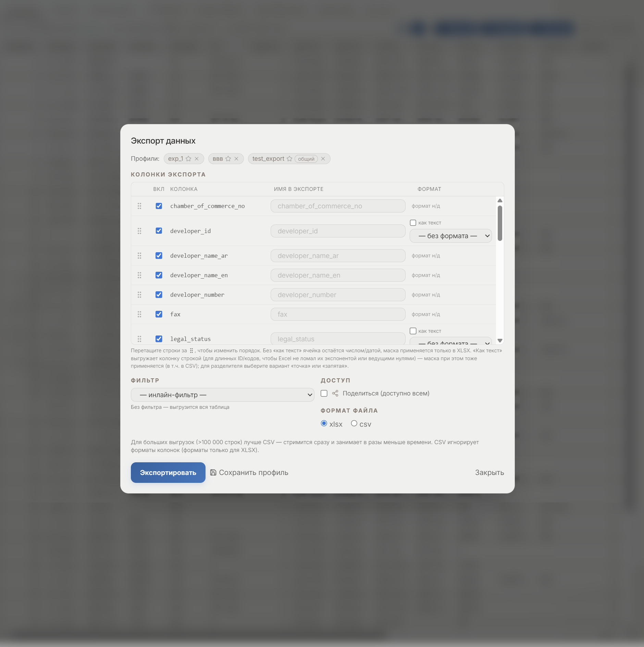Uncheck the developer_name_ar column
644x647 pixels.
click(x=159, y=256)
